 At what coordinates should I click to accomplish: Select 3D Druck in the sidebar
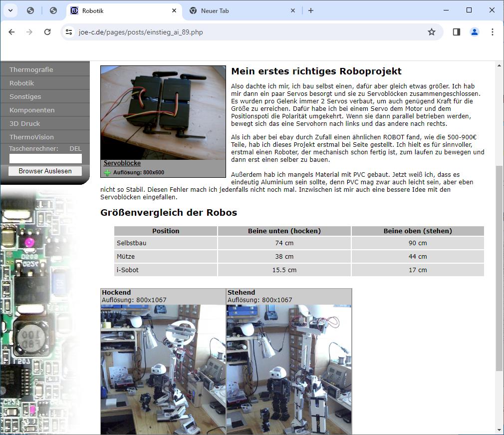coord(24,123)
